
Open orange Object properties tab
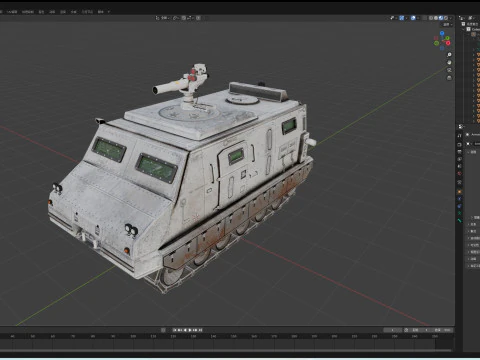(459, 192)
